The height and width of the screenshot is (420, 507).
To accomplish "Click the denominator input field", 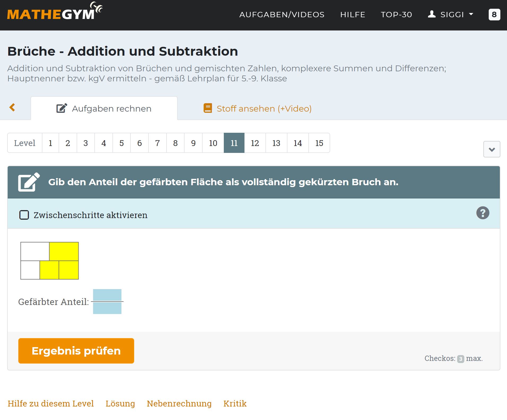I will click(107, 308).
